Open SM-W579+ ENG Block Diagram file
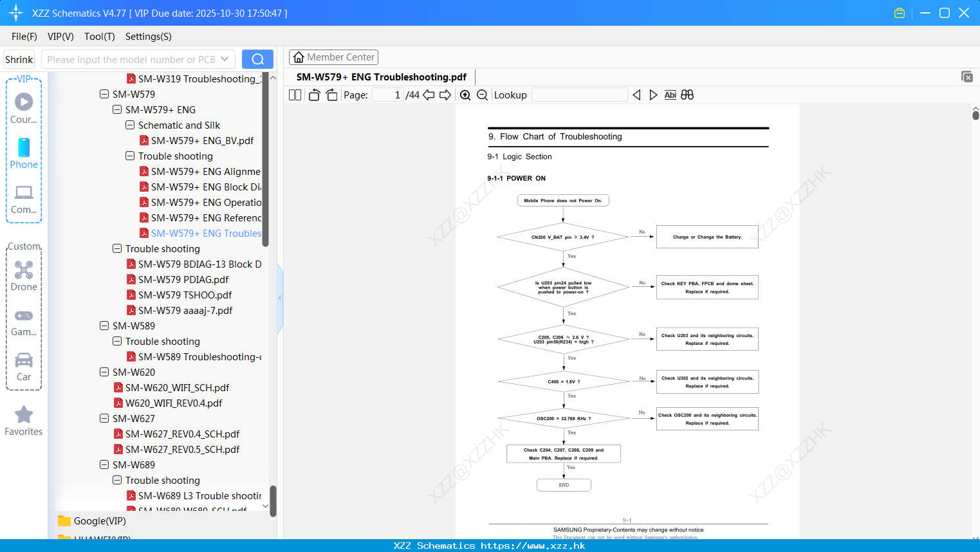 click(x=200, y=187)
